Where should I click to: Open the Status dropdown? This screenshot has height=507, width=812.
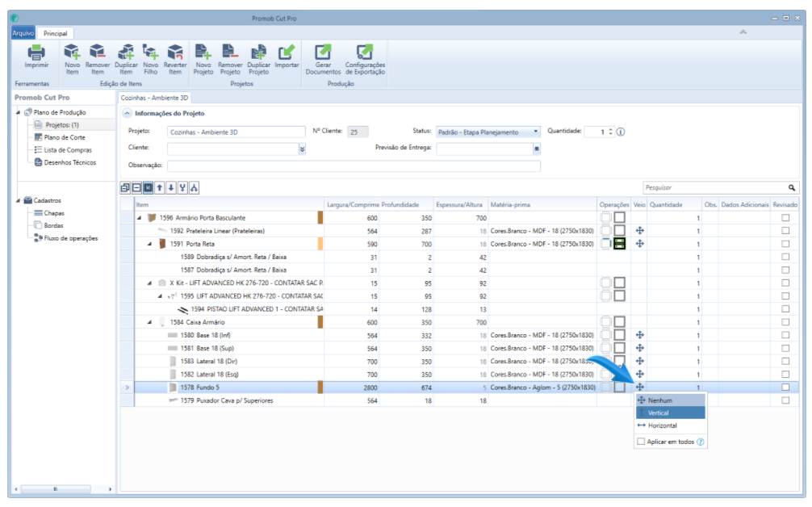point(536,132)
